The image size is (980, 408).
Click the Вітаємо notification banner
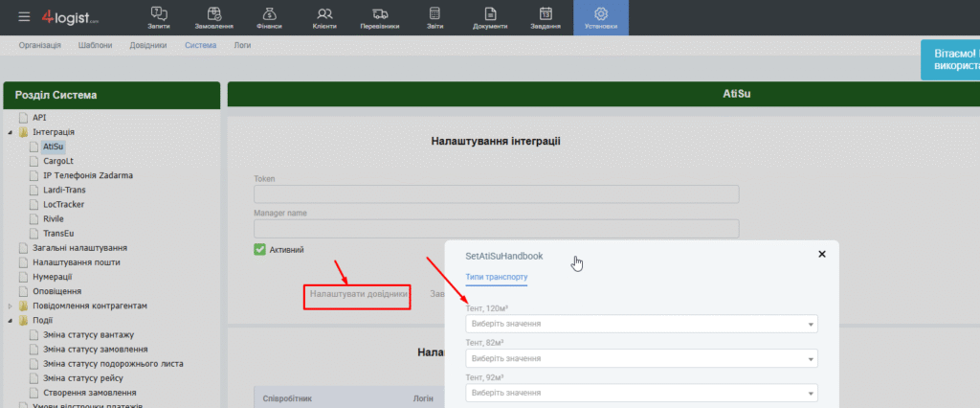coord(950,59)
